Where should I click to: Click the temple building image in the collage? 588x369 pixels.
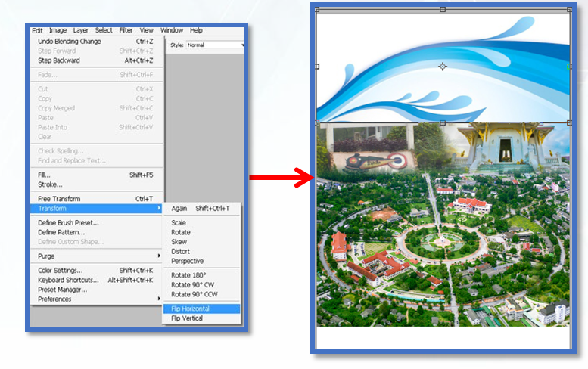pyautogui.click(x=506, y=148)
